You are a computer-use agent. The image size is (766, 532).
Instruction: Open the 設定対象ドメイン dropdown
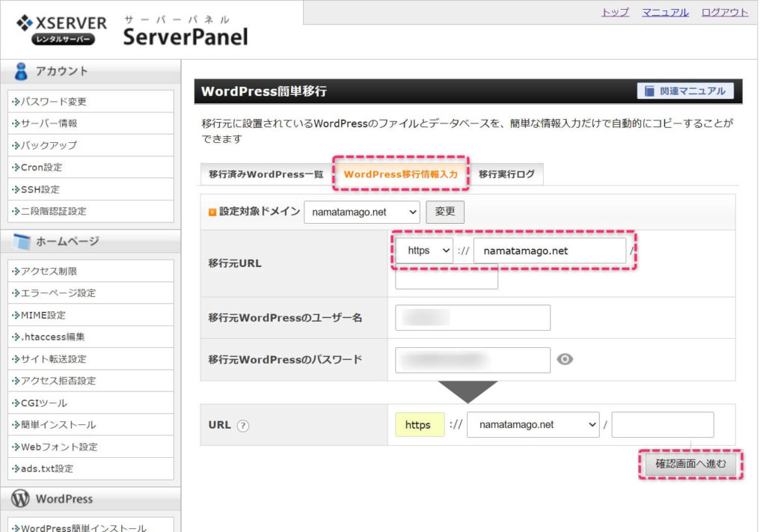coord(362,212)
